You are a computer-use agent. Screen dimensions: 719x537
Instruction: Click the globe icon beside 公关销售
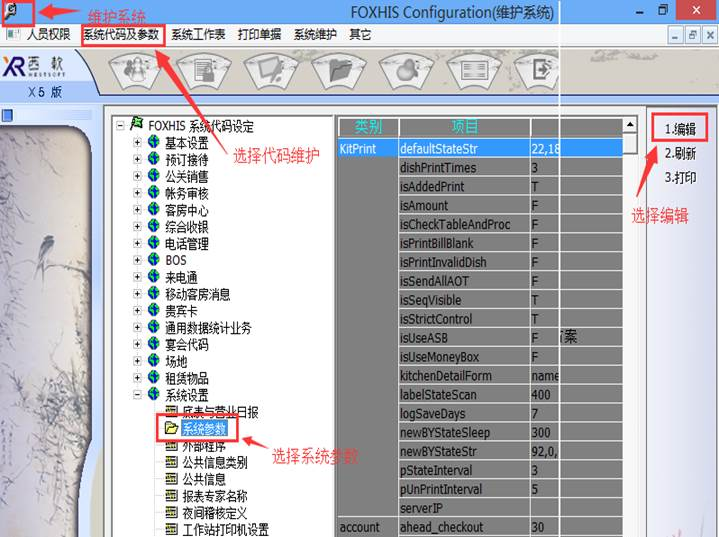[x=154, y=176]
